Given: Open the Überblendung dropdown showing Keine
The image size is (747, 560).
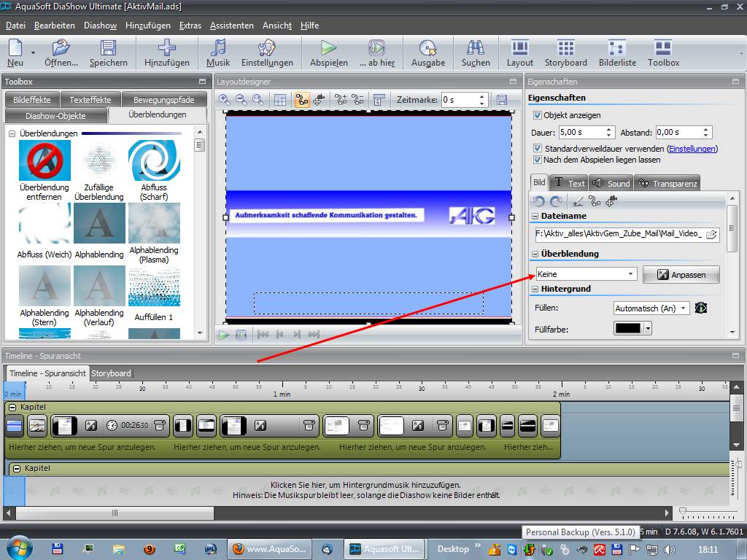Looking at the screenshot, I should point(587,274).
